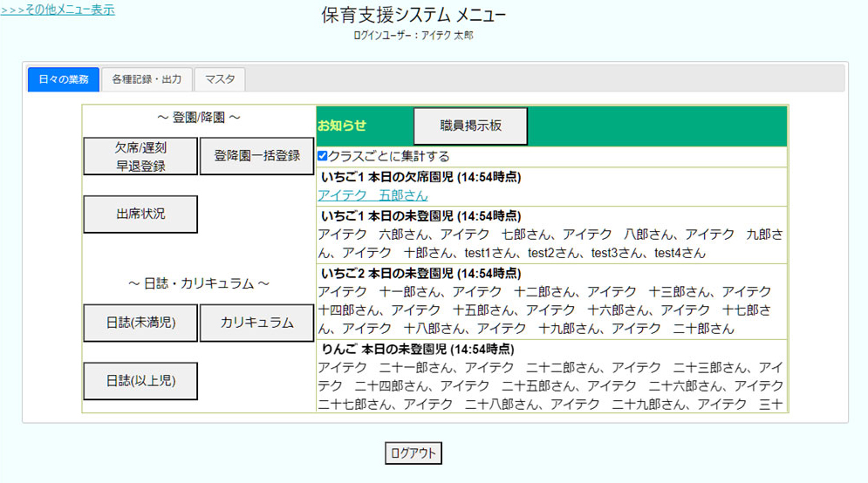Open the 職員掲示板 staff bulletin board

(x=470, y=126)
